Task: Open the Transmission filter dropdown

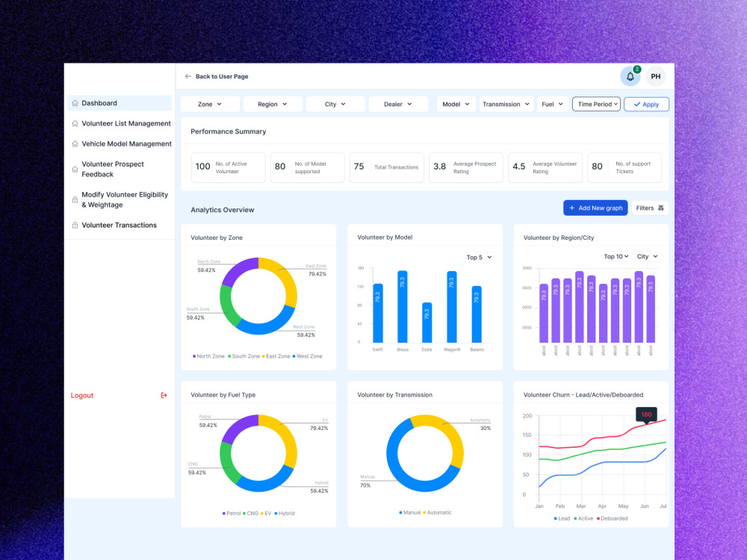Action: (x=506, y=105)
